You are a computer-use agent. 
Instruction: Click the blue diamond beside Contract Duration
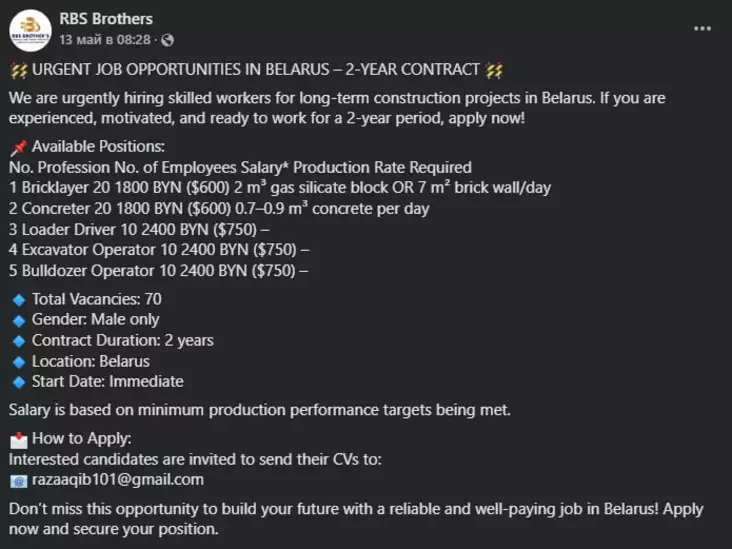19,341
